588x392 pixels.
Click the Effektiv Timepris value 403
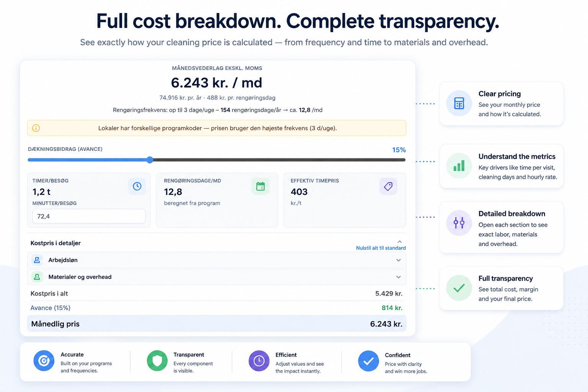pos(299,192)
